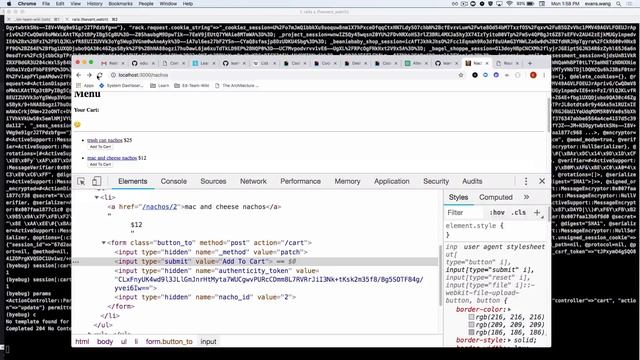Go back with the browser back arrow
The width and height of the screenshot is (640, 360).
[78, 75]
